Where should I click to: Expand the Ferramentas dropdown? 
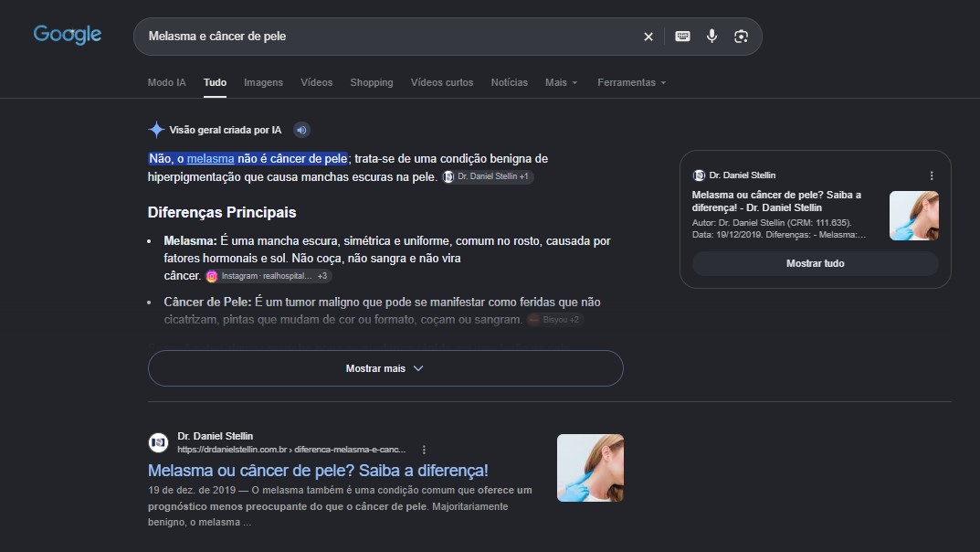click(x=631, y=82)
